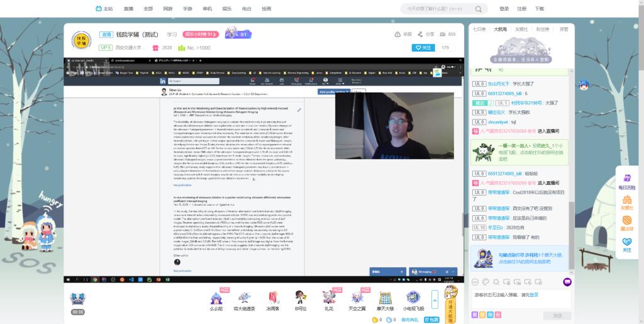
Task: Click the 注册 link in header
Action: (521, 9)
